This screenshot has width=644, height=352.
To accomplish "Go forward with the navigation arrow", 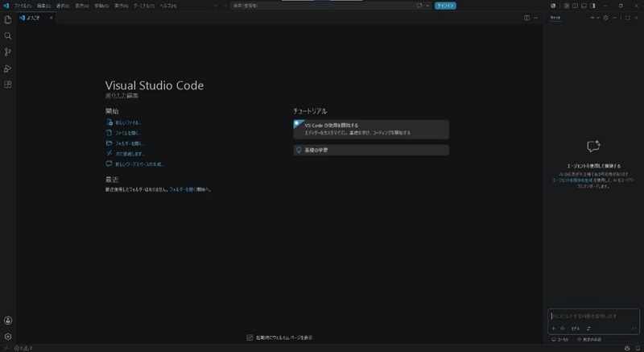I will point(225,6).
